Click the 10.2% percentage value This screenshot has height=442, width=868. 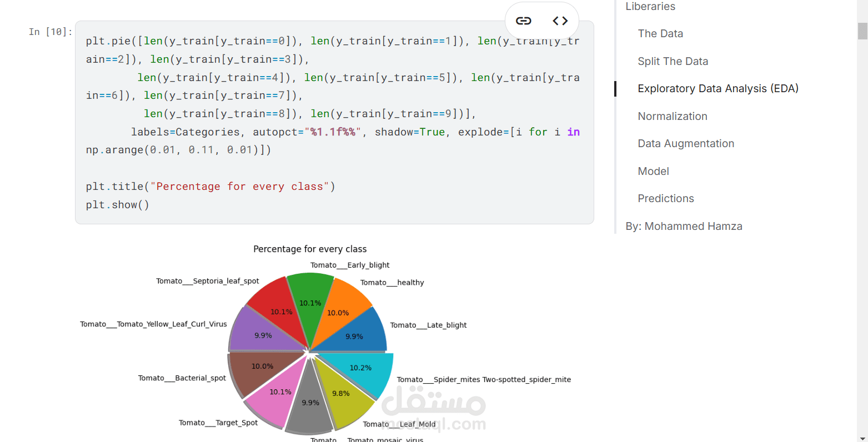click(x=360, y=368)
